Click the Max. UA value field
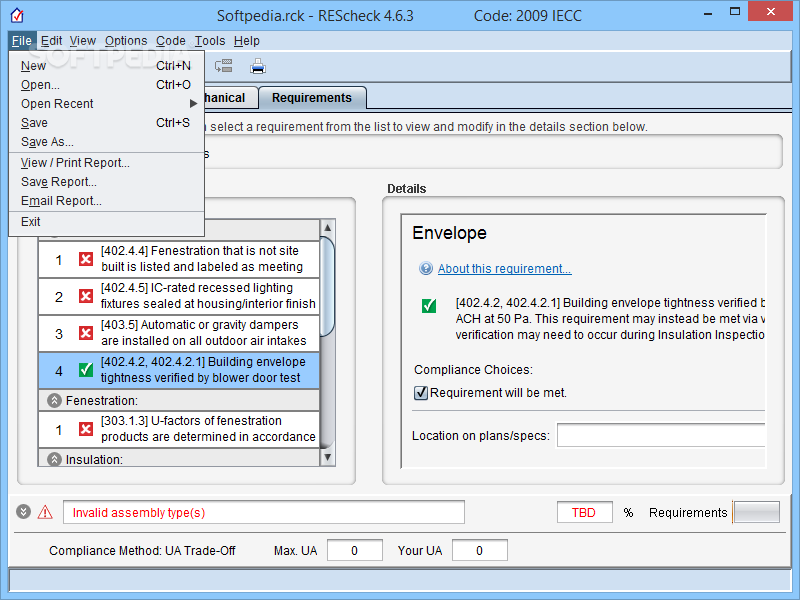The height and width of the screenshot is (600, 800). 355,551
